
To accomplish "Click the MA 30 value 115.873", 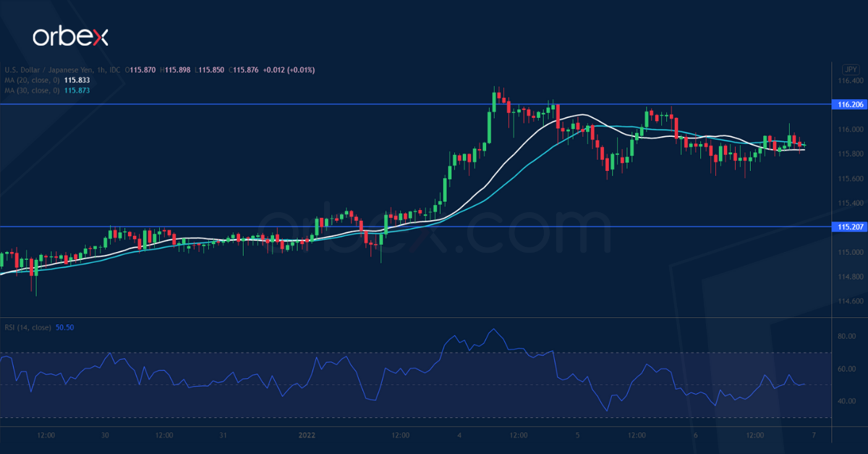I will pyautogui.click(x=77, y=90).
